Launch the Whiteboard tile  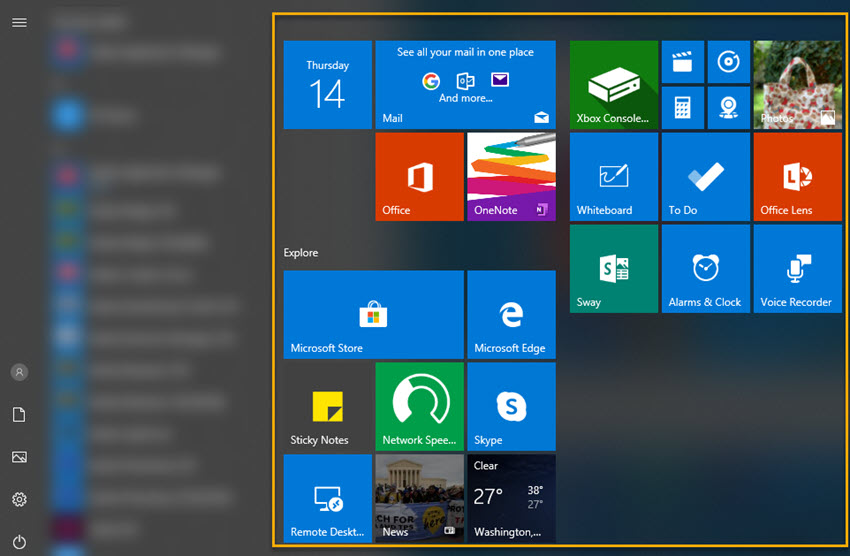(614, 177)
